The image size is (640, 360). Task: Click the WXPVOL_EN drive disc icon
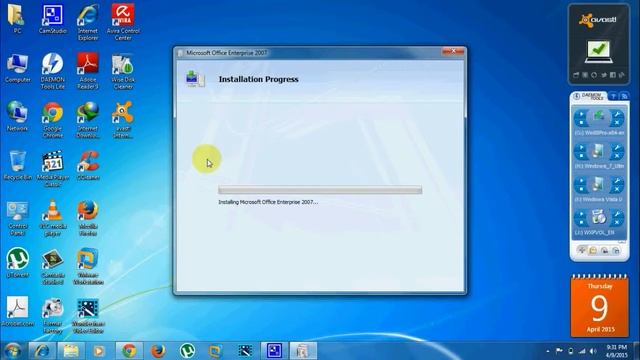point(599,217)
